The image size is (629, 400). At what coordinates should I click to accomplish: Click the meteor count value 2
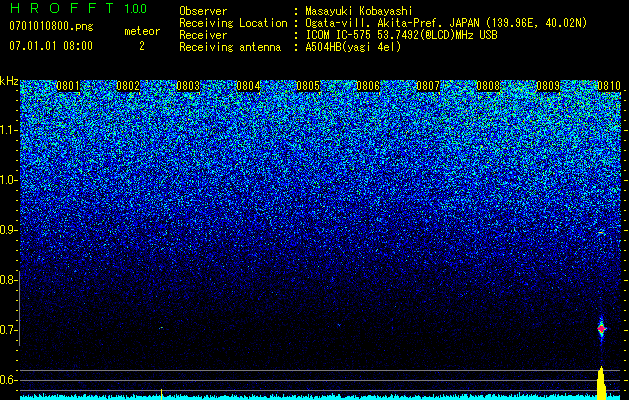(x=142, y=46)
